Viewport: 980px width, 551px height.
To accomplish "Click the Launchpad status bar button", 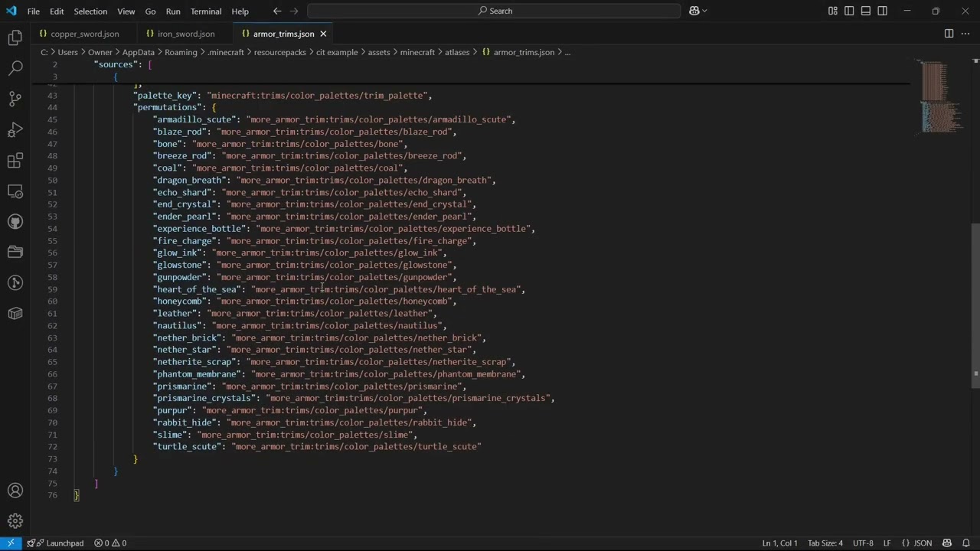I will click(x=56, y=543).
